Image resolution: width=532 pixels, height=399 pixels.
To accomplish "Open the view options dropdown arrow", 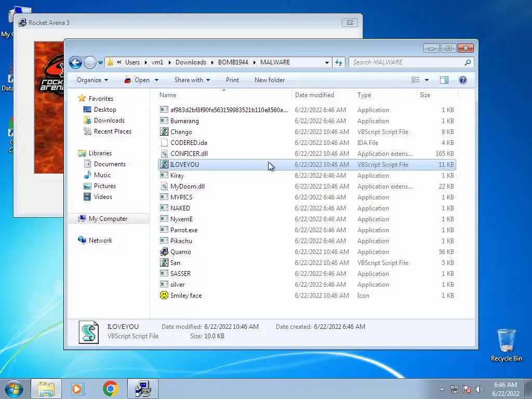I will pyautogui.click(x=427, y=80).
